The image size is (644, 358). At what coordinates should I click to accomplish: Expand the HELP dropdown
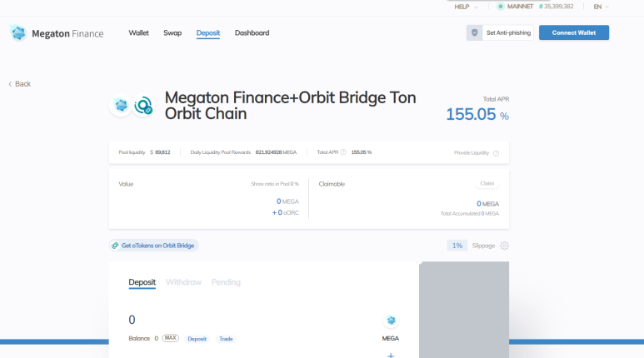(467, 7)
